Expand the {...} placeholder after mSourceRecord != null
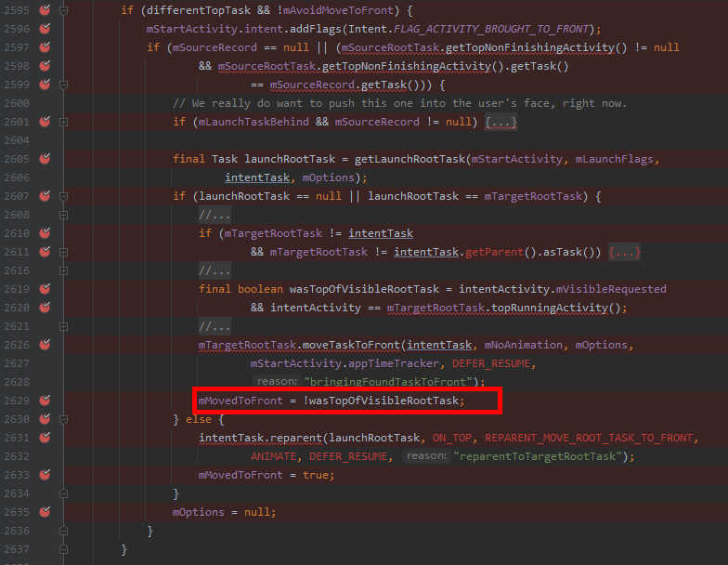The image size is (728, 565). pos(500,123)
